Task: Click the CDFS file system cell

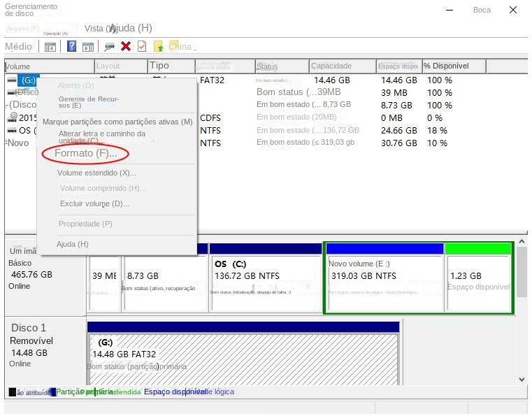Action: click(210, 117)
